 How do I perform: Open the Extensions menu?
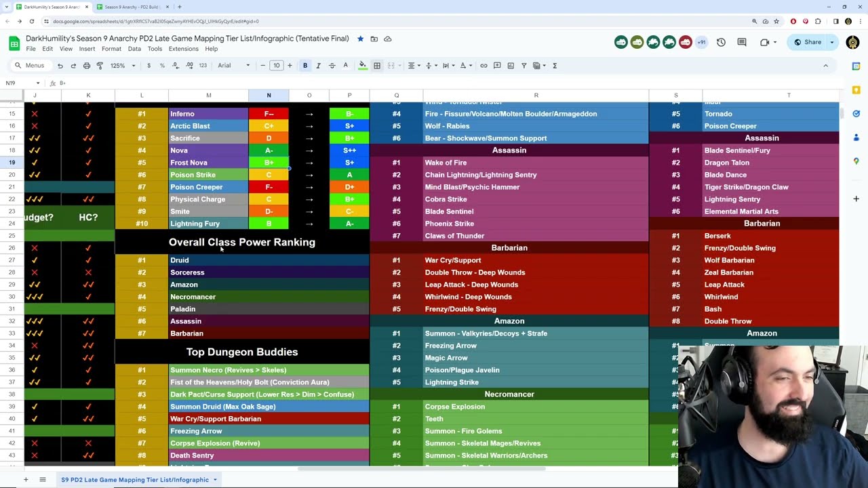pos(183,49)
